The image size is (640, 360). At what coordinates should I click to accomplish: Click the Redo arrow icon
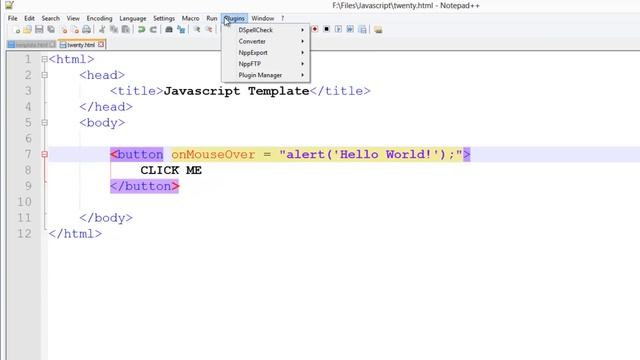tap(153, 29)
